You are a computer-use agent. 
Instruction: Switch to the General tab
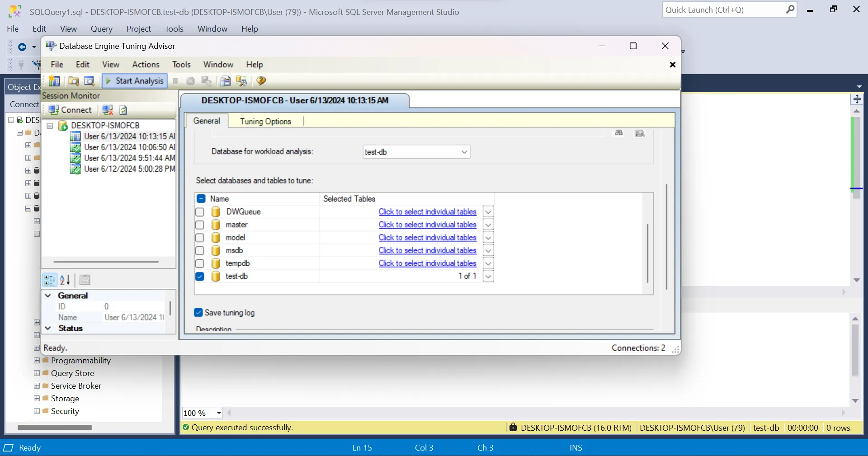[207, 121]
